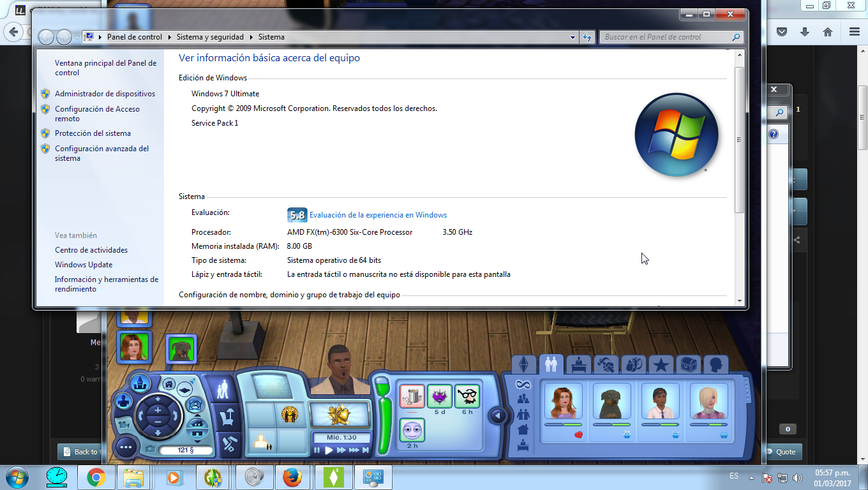Select household dog portrait on left side
The height and width of the screenshot is (490, 868).
click(x=181, y=349)
